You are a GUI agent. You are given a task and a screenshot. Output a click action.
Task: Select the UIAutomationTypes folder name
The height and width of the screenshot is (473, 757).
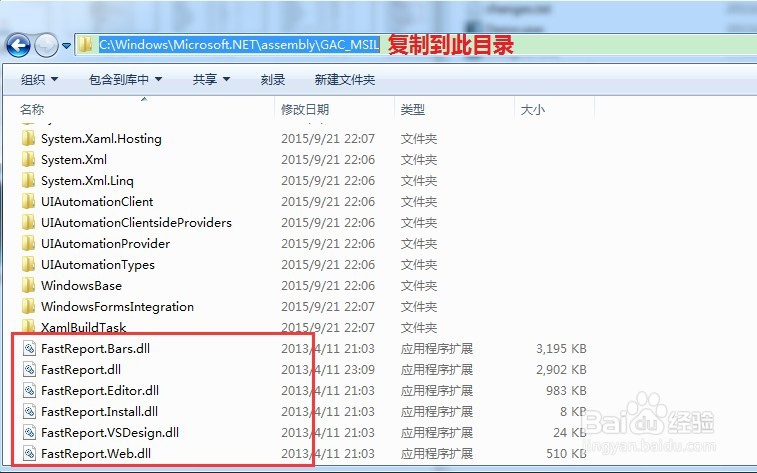98,264
